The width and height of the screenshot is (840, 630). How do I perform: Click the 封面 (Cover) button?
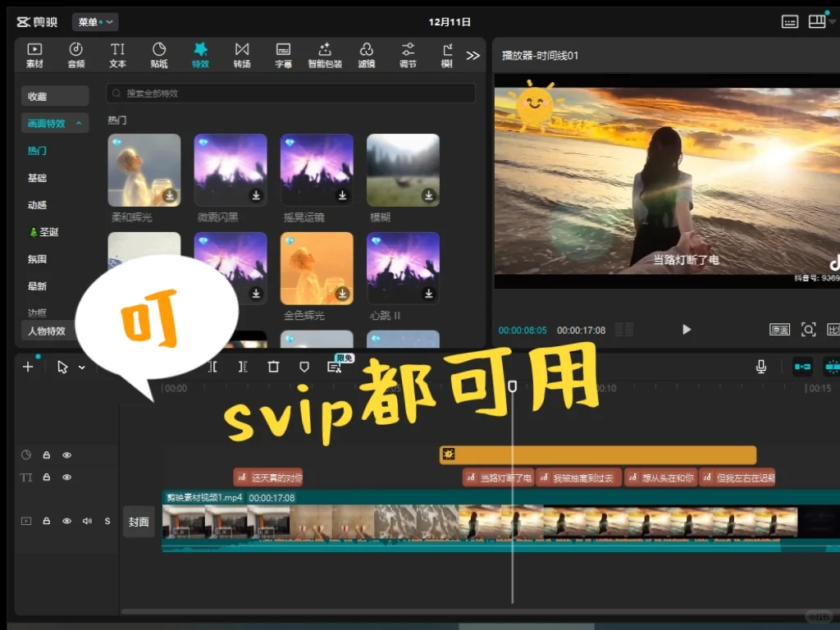click(138, 521)
